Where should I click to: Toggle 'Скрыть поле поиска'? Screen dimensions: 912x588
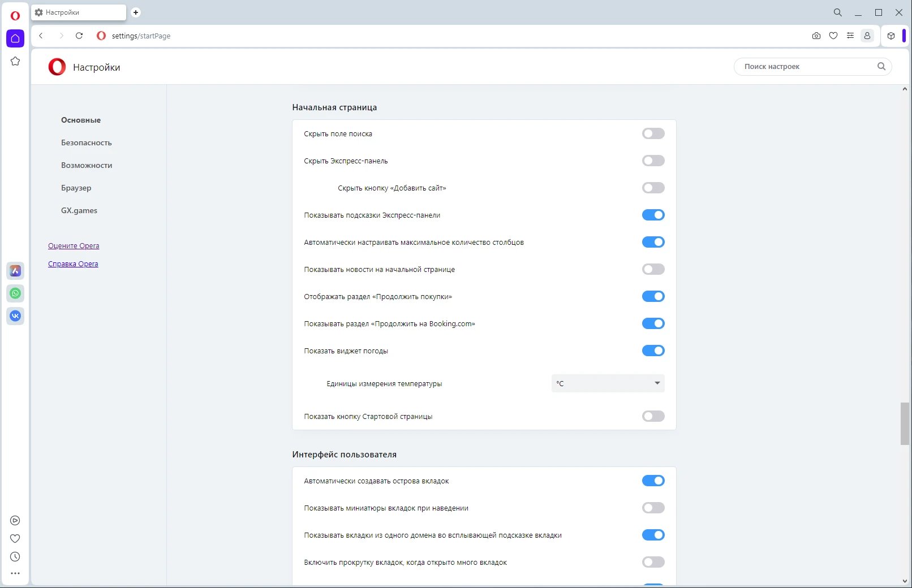click(x=653, y=133)
